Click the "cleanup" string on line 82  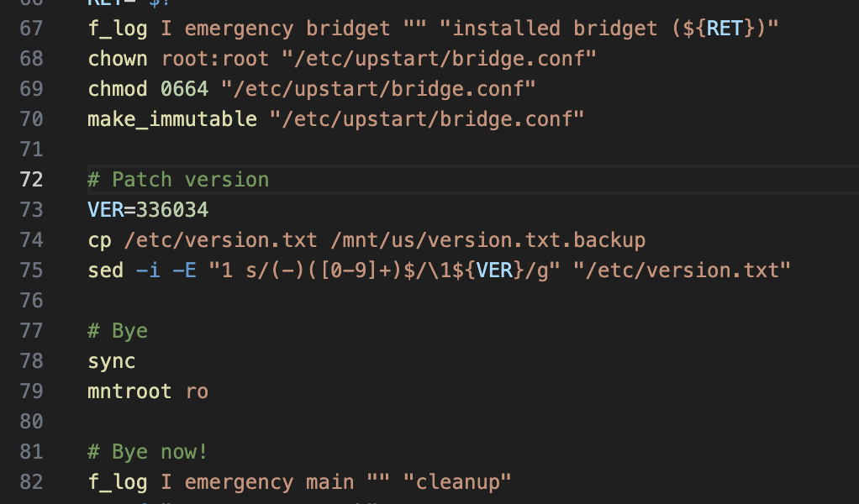click(x=457, y=482)
